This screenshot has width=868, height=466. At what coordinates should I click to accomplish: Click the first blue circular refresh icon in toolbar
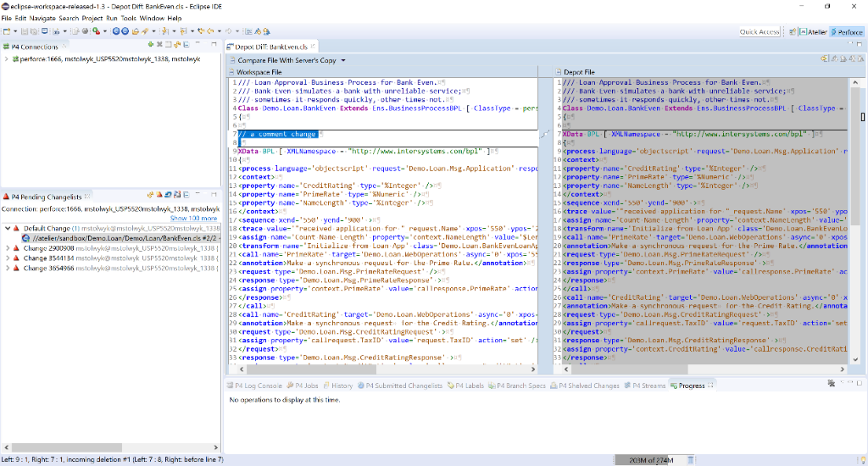point(115,31)
